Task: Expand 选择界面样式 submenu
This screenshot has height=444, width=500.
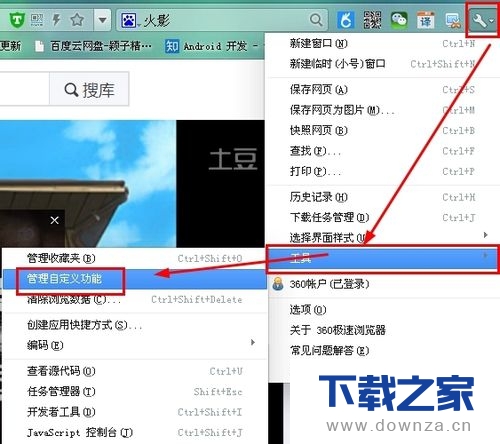Action: pos(383,237)
